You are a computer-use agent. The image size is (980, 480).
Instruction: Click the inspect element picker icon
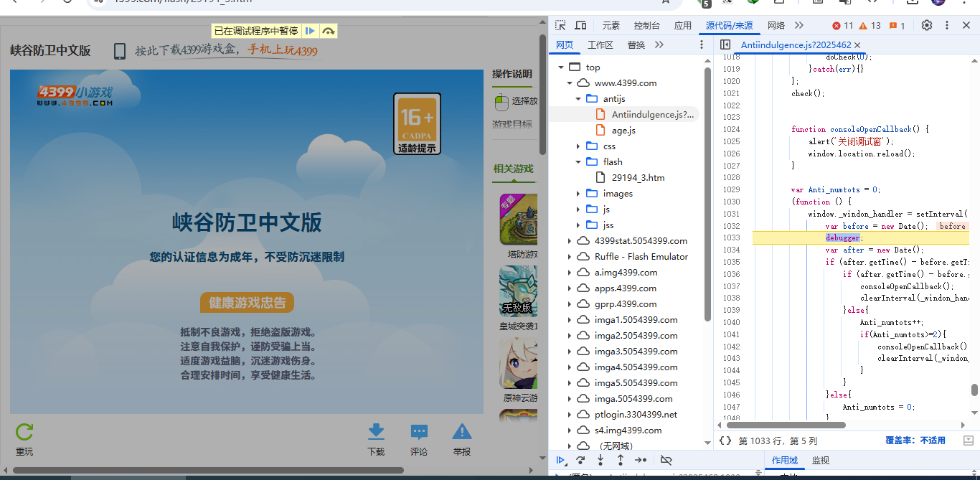click(x=561, y=25)
